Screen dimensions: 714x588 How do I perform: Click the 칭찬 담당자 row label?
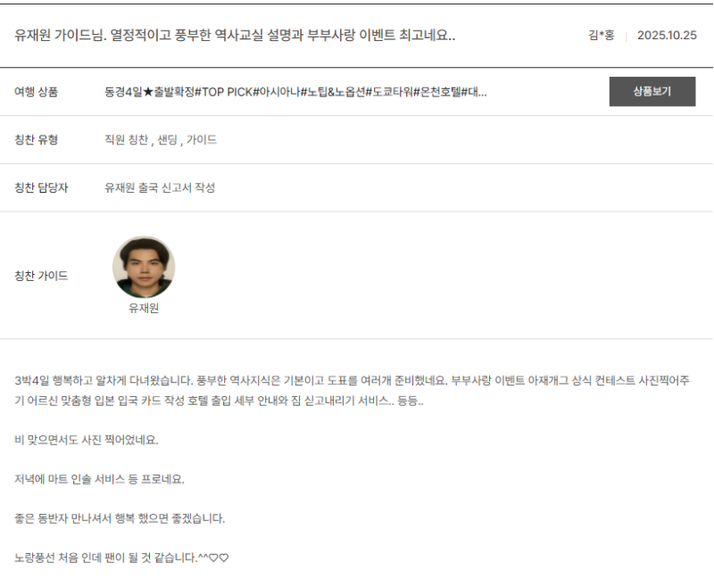click(x=42, y=188)
